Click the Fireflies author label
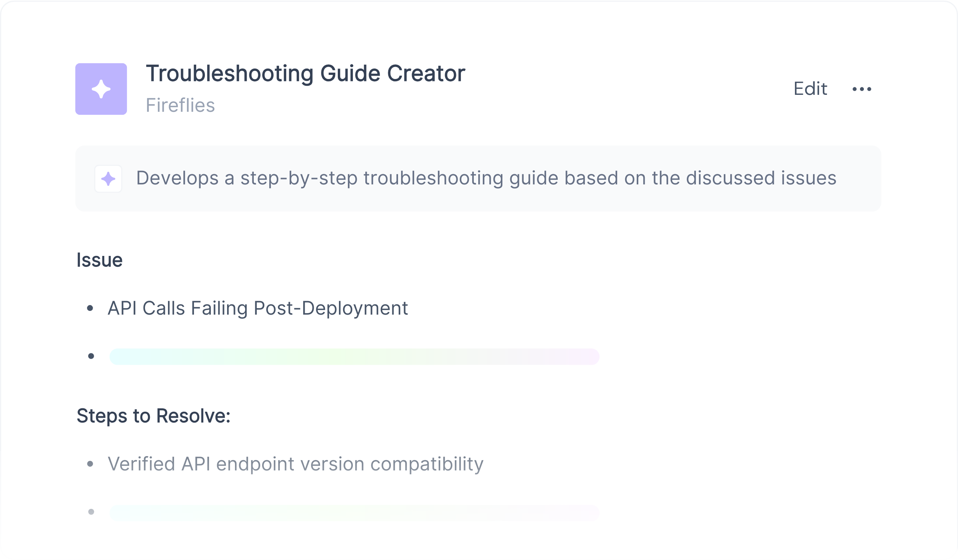 (180, 105)
